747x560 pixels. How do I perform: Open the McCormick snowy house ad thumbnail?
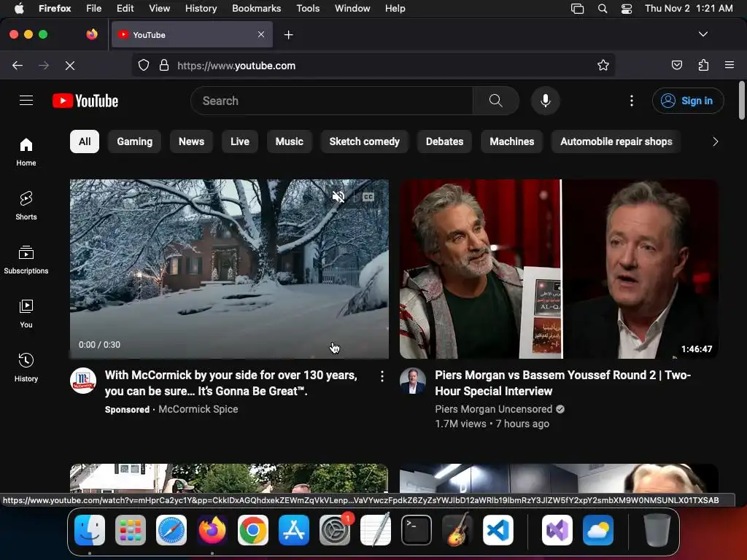click(x=229, y=268)
